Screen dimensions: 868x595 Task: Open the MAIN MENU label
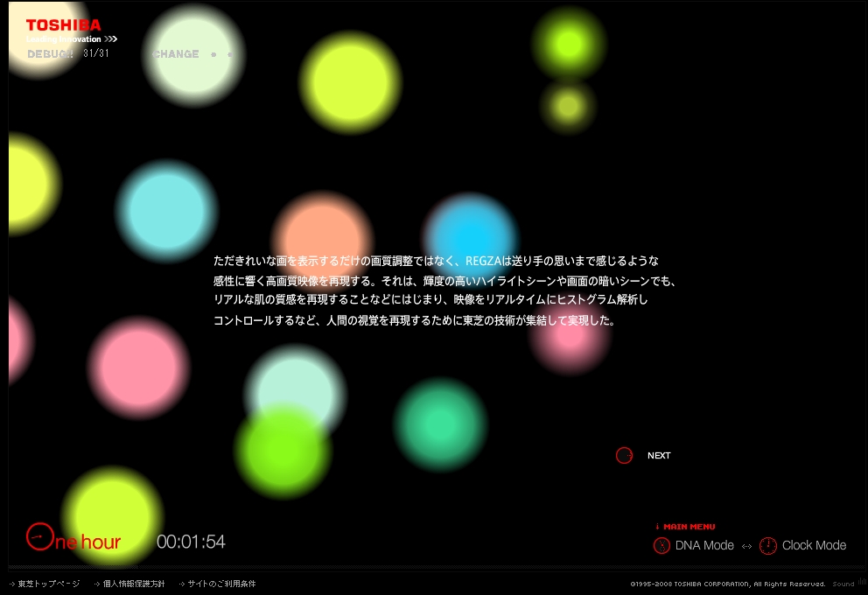click(689, 527)
